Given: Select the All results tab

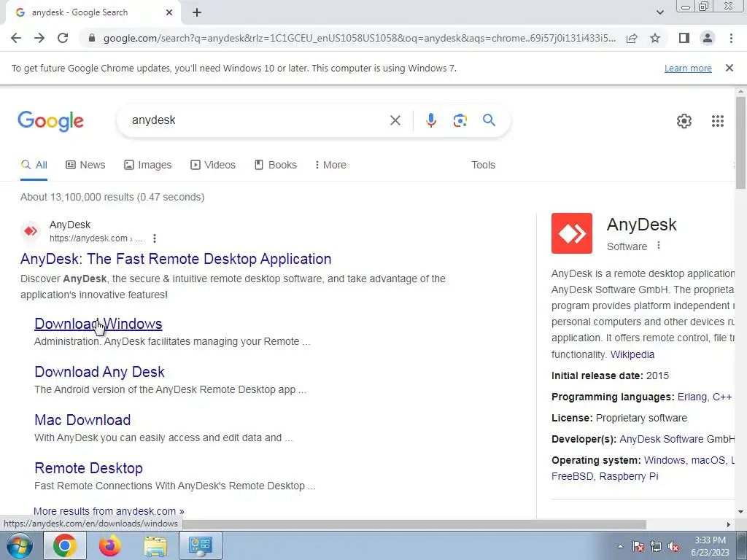Looking at the screenshot, I should tap(34, 166).
